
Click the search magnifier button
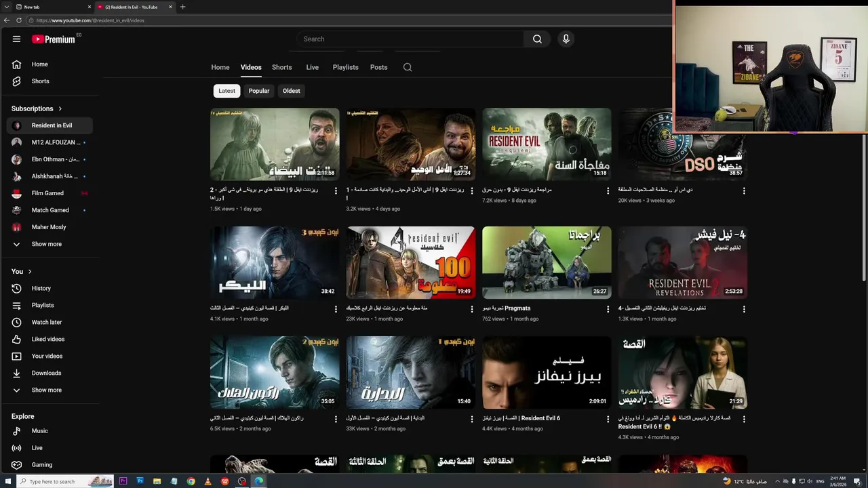click(x=537, y=39)
